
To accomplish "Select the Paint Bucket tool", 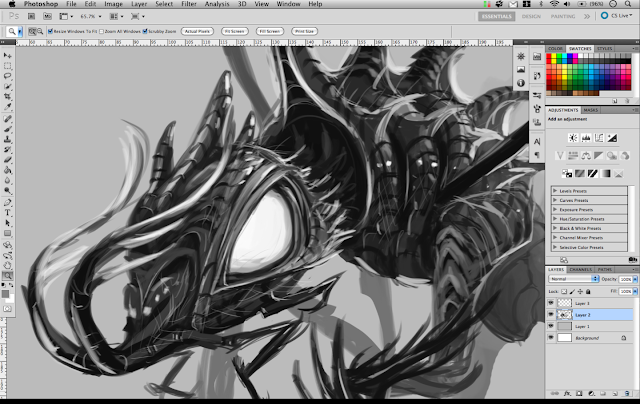I will point(7,170).
